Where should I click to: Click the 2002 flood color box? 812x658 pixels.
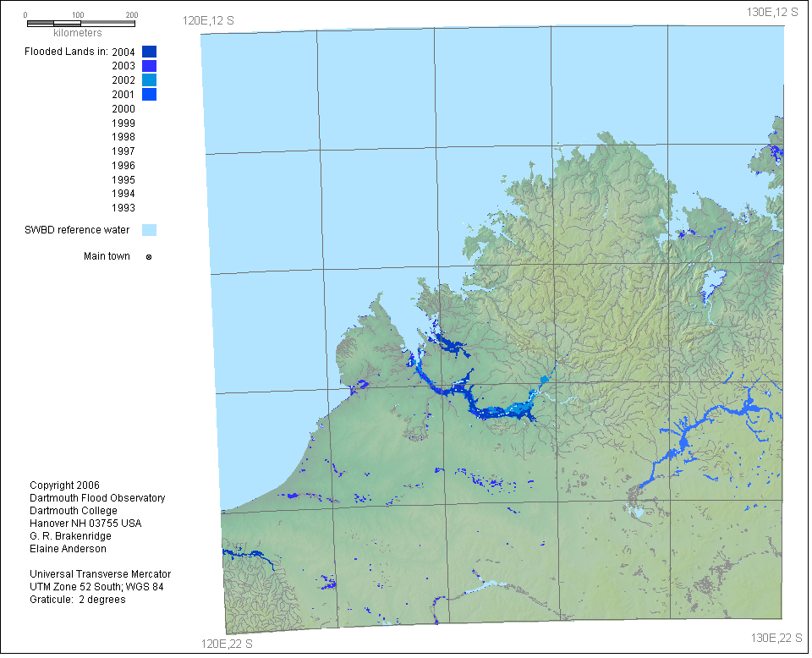click(x=149, y=80)
